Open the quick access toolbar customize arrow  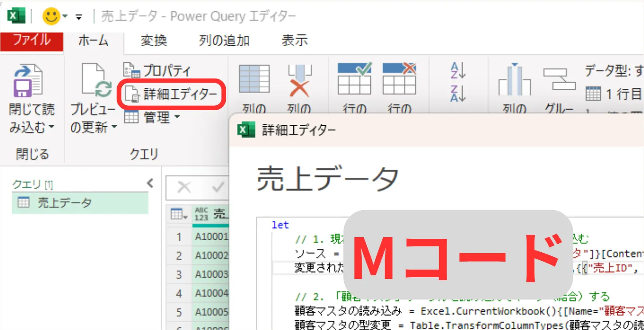coord(79,17)
